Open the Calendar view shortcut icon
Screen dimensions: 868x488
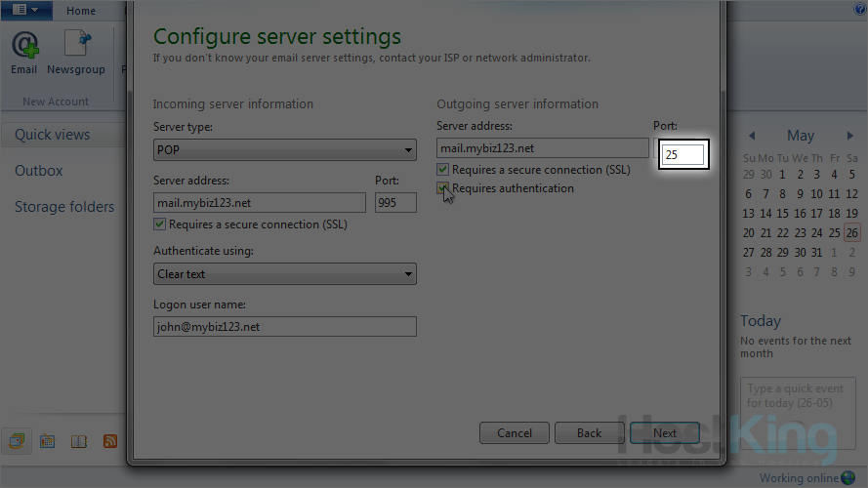[47, 441]
